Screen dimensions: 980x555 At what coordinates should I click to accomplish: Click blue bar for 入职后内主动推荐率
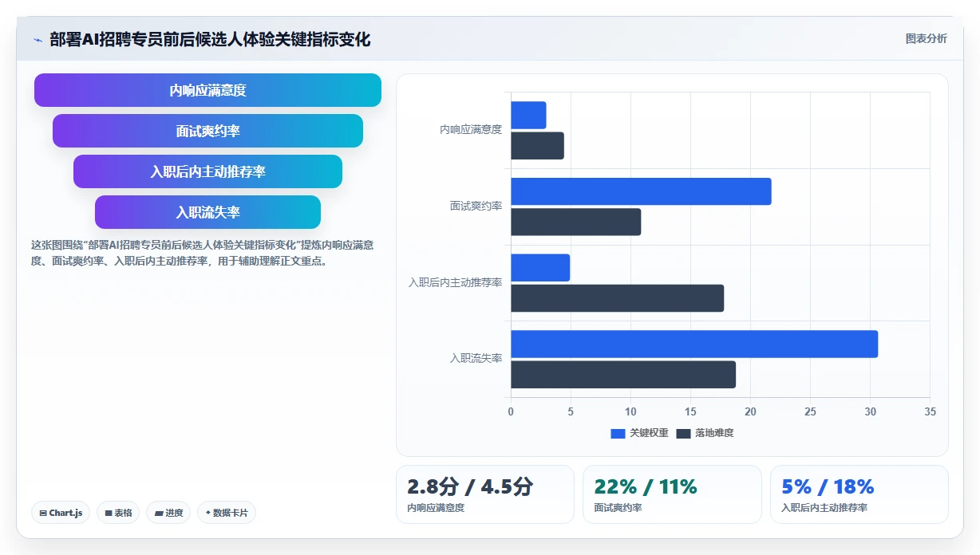click(540, 267)
